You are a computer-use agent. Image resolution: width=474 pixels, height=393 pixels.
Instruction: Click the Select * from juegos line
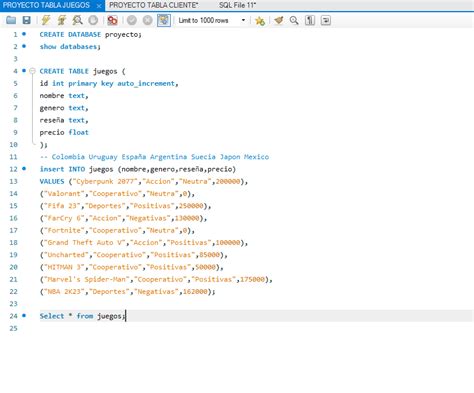coord(82,316)
